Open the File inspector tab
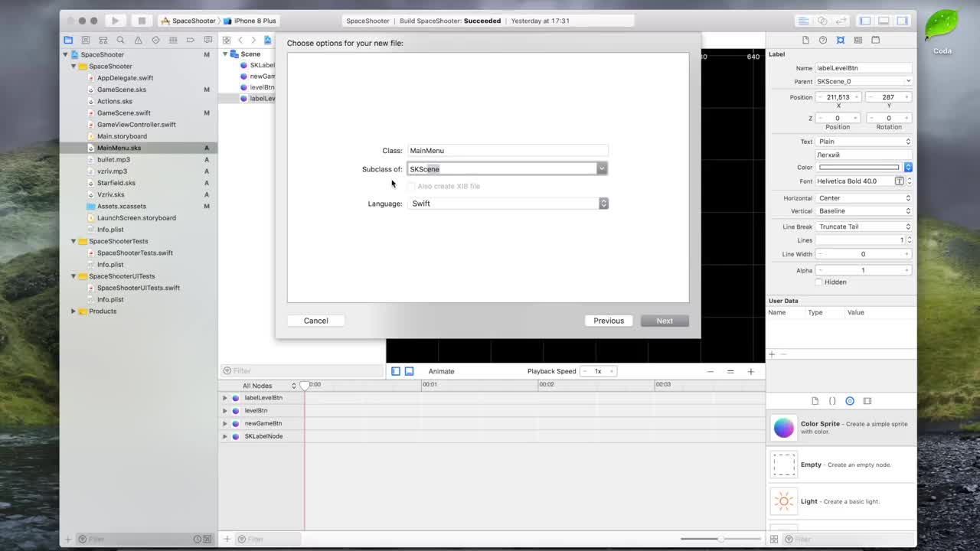This screenshot has width=980, height=551. point(805,40)
